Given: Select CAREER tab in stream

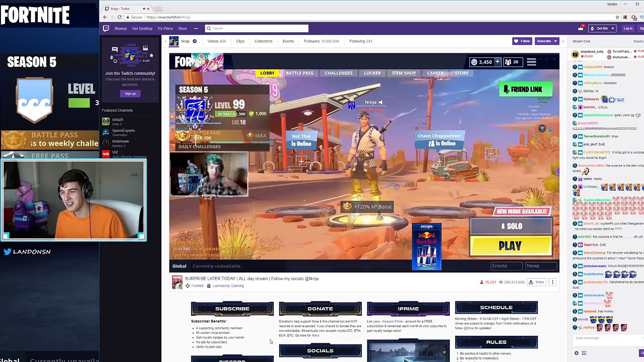Looking at the screenshot, I should coord(435,73).
